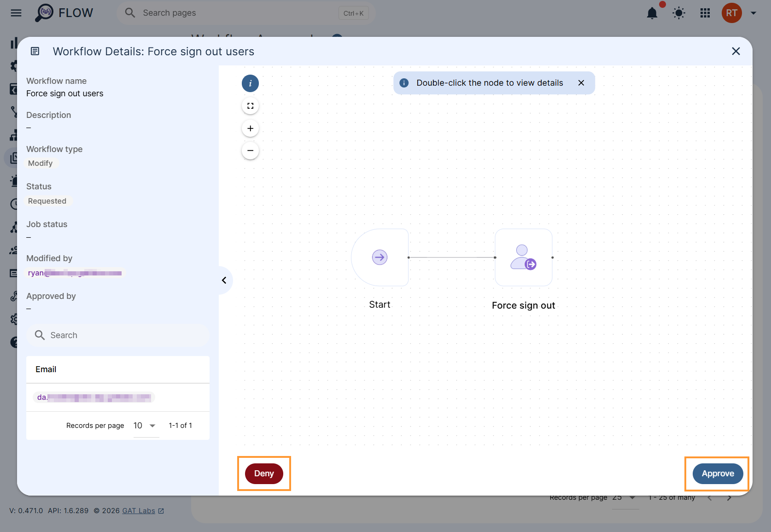Screen dimensions: 771x532
Task: Open the GAT Labs link
Action: pyautogui.click(x=143, y=511)
